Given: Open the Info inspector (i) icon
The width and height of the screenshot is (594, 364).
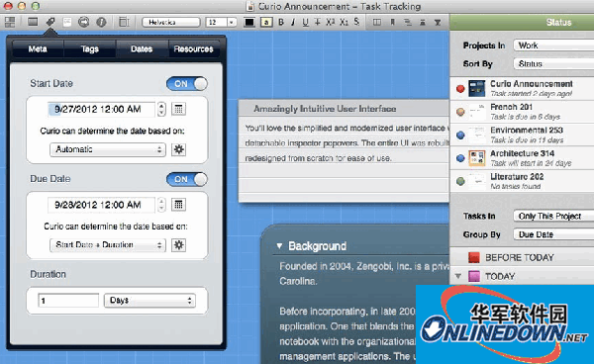Looking at the screenshot, I should (101, 22).
